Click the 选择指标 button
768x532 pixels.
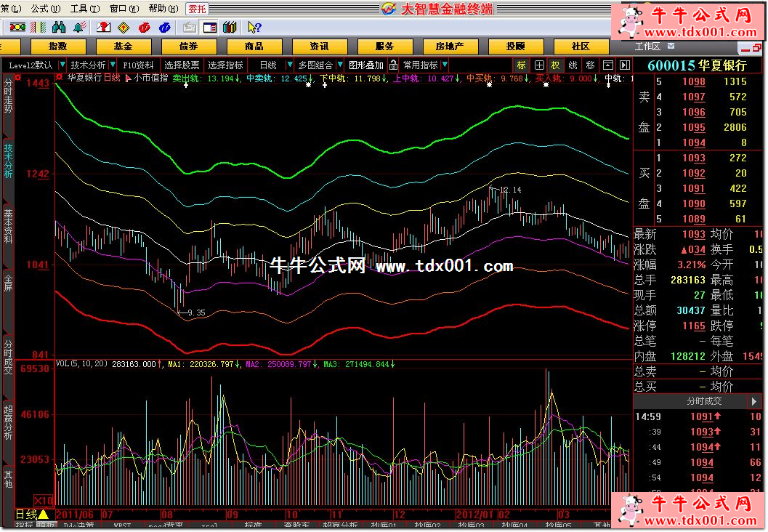point(225,65)
